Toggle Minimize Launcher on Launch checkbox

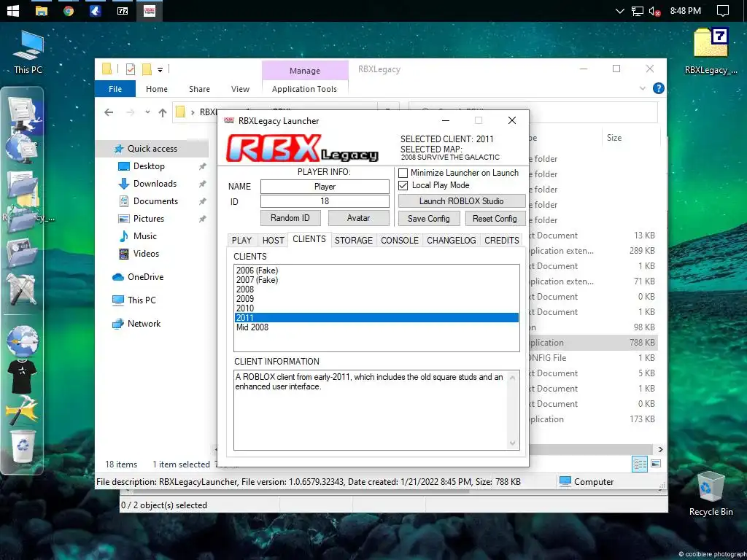point(403,173)
